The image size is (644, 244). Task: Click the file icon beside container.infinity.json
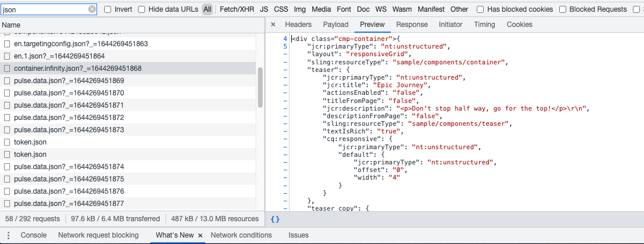point(7,68)
